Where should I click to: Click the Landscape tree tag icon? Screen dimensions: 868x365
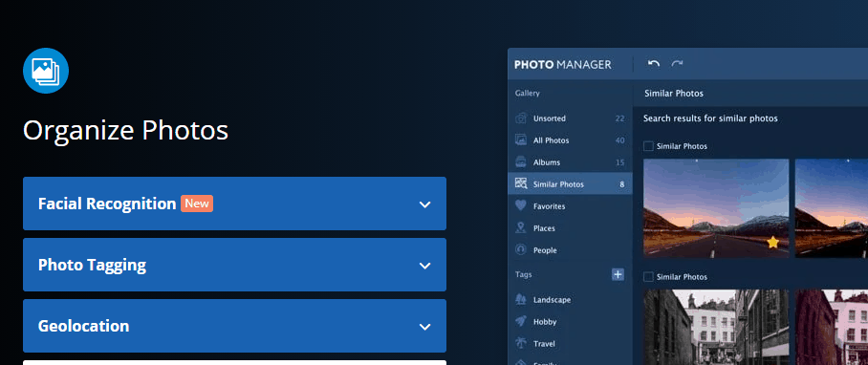pyautogui.click(x=520, y=299)
